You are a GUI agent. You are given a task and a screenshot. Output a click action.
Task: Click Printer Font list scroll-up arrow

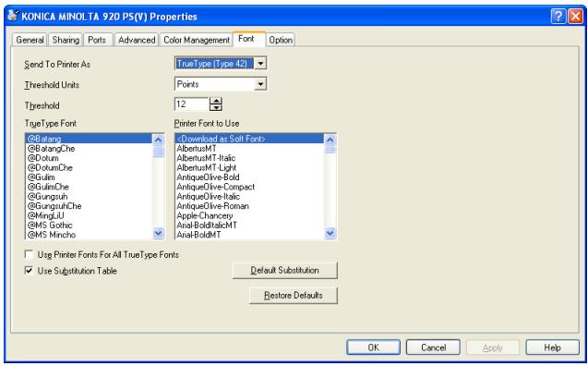click(330, 140)
